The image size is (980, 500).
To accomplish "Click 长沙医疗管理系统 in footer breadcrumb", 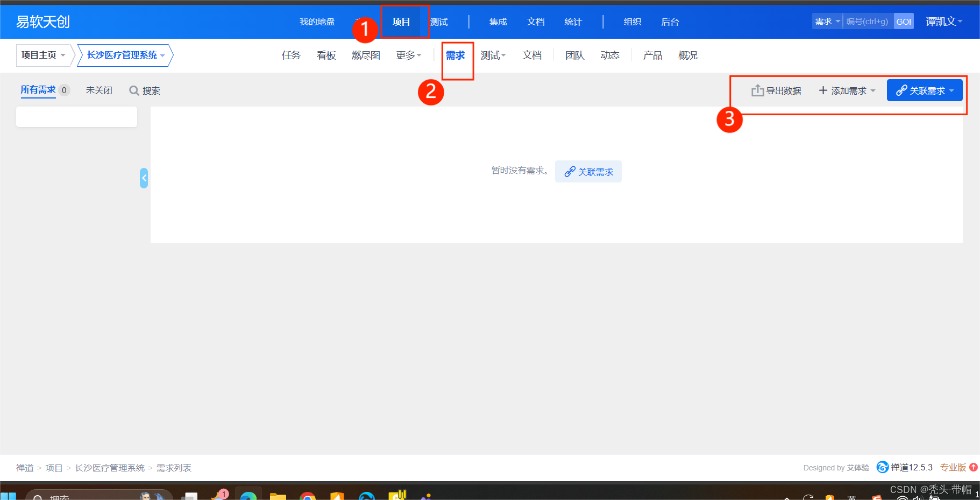I will coord(110,468).
